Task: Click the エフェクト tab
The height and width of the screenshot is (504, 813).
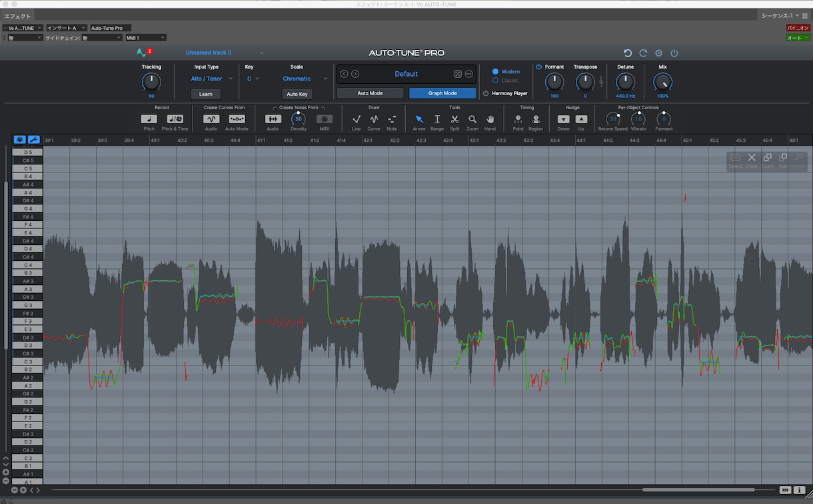Action: 18,15
